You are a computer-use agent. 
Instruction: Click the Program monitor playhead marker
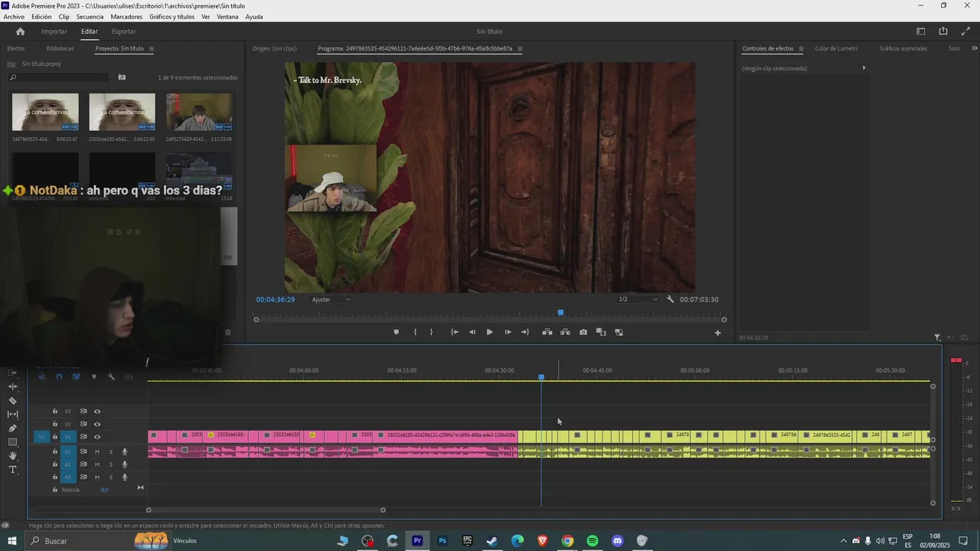[560, 312]
